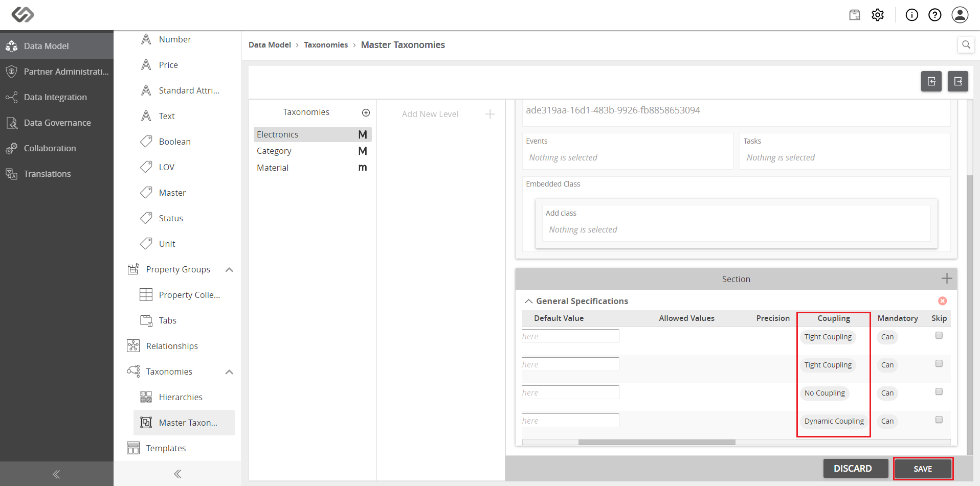Select the LOV tag item
Screen dimensions: 980x486
point(184,167)
